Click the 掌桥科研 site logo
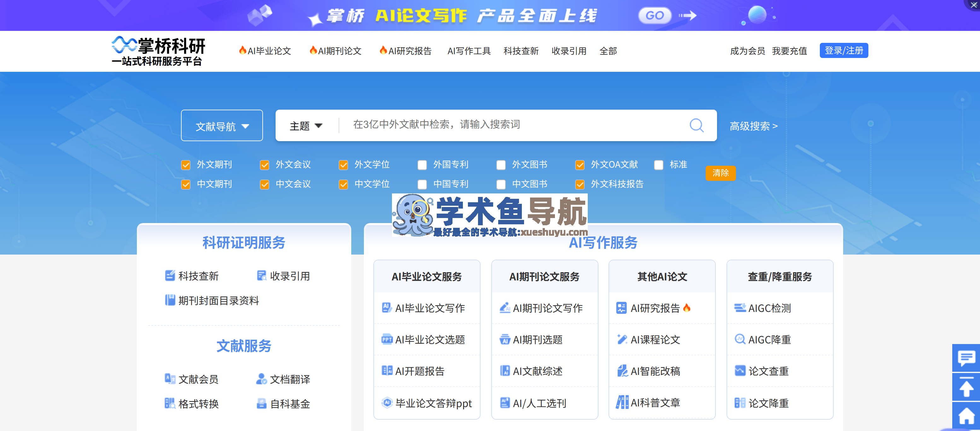The image size is (980, 431). click(158, 51)
